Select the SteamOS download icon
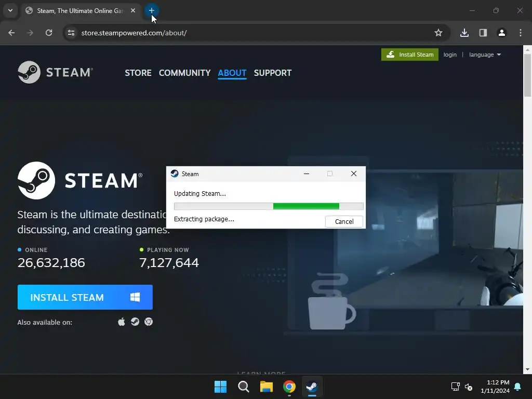Viewport: 532px width, 399px height. (x=135, y=322)
